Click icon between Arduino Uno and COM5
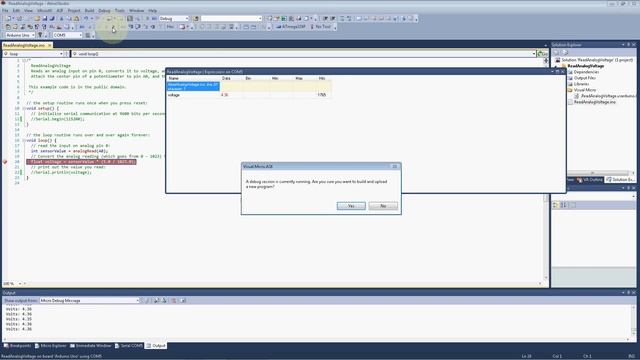Image resolution: width=640 pixels, height=360 pixels. [40, 36]
